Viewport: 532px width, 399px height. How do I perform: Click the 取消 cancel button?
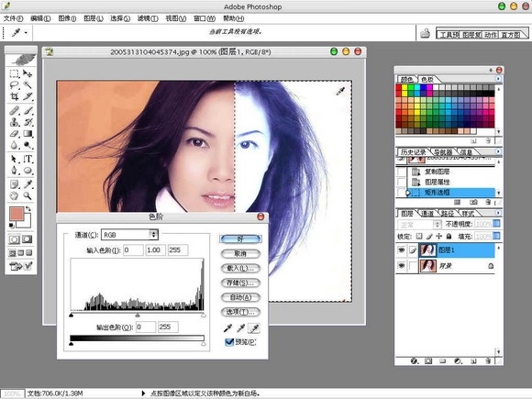click(x=240, y=253)
